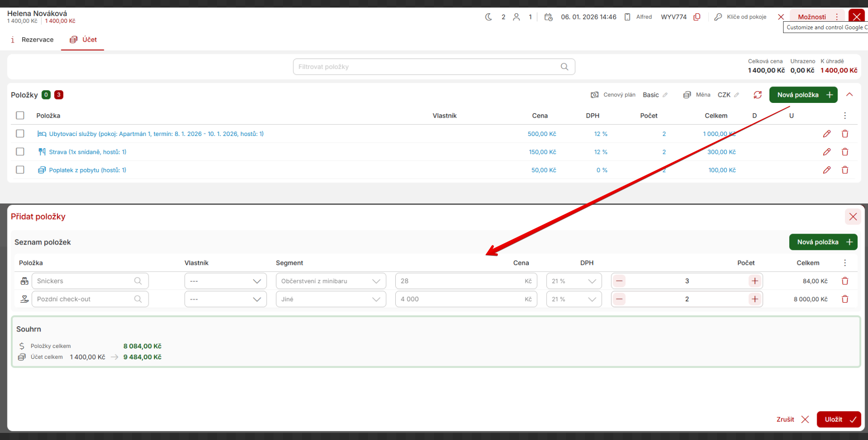Tick the checkbox for Strava row
The height and width of the screenshot is (440, 868).
(x=20, y=152)
